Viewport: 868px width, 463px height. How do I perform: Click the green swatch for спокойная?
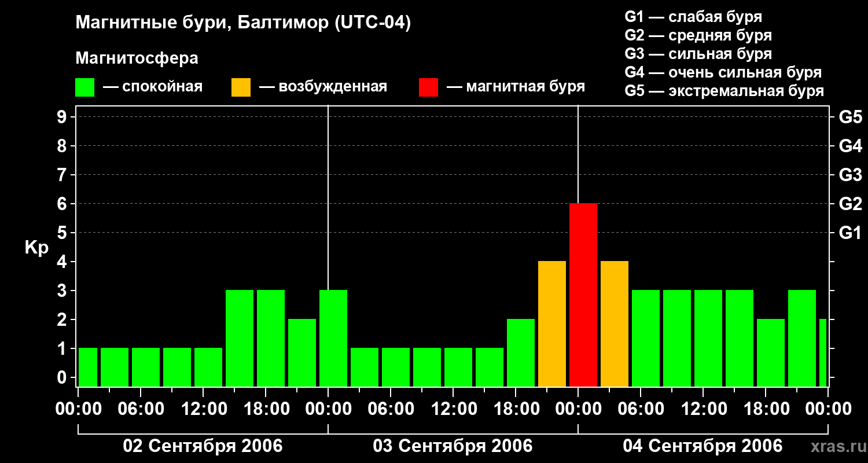point(84,87)
